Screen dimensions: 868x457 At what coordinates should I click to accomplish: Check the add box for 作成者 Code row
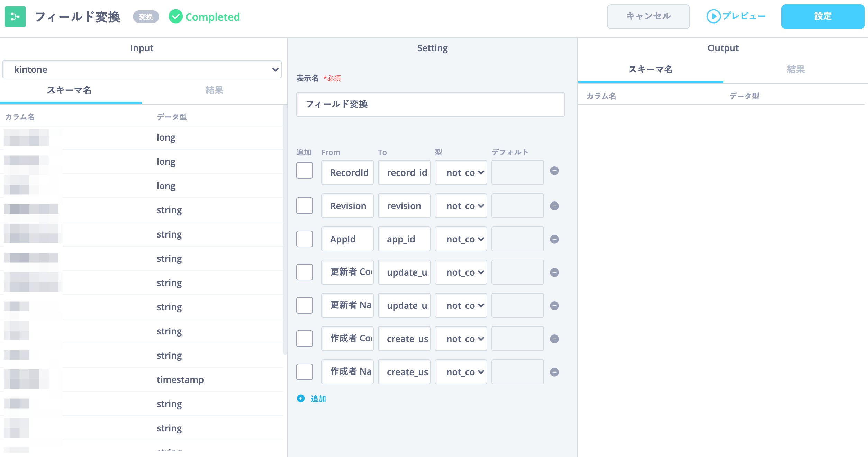tap(305, 339)
